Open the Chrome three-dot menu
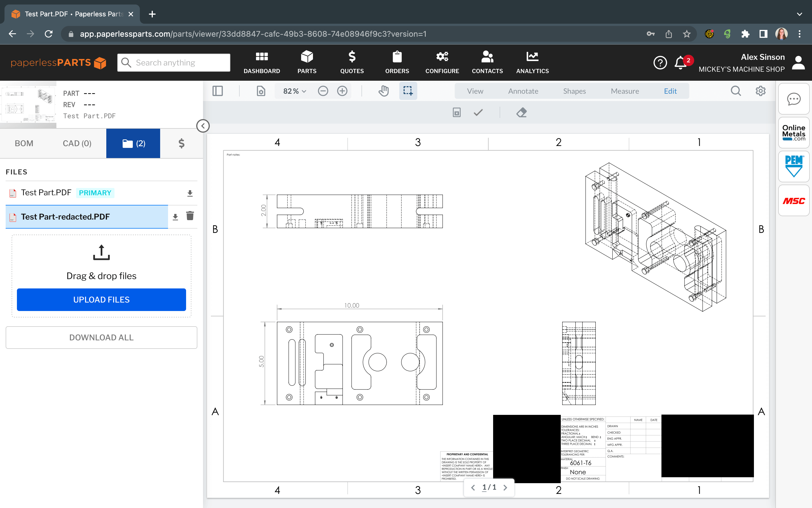The image size is (812, 508). pyautogui.click(x=800, y=34)
